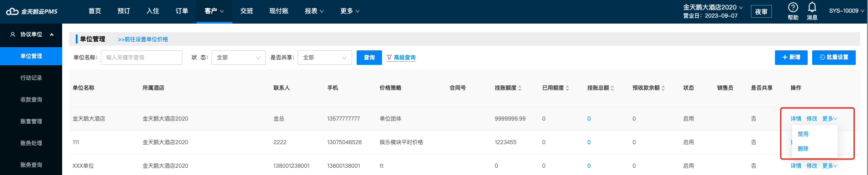The width and height of the screenshot is (868, 175).
Task: Click the 单位团体 price strategy cell
Action: pos(390,119)
